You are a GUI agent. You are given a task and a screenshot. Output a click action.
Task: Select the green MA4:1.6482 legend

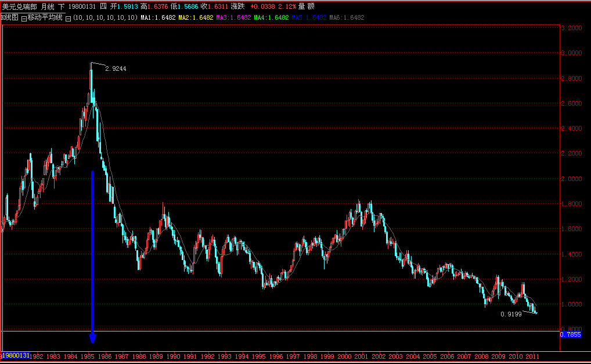pyautogui.click(x=271, y=18)
